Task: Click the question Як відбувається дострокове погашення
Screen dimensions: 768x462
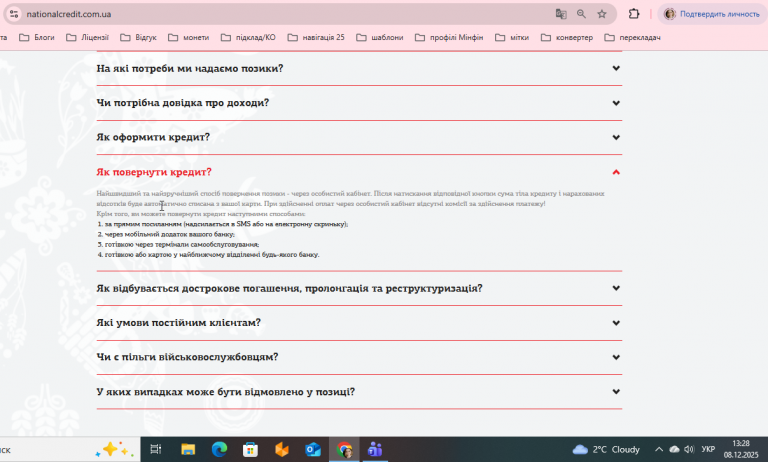Action: click(289, 288)
